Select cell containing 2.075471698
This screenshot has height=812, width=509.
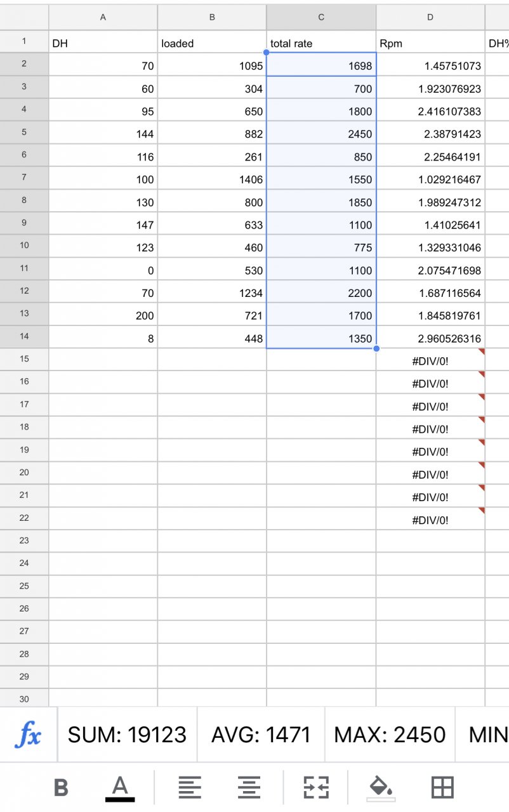(430, 269)
